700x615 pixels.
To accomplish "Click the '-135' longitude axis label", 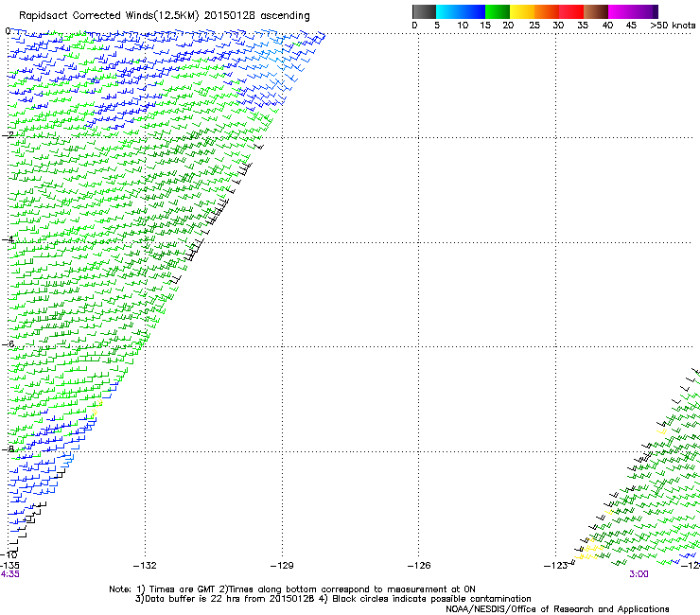I will point(9,566).
